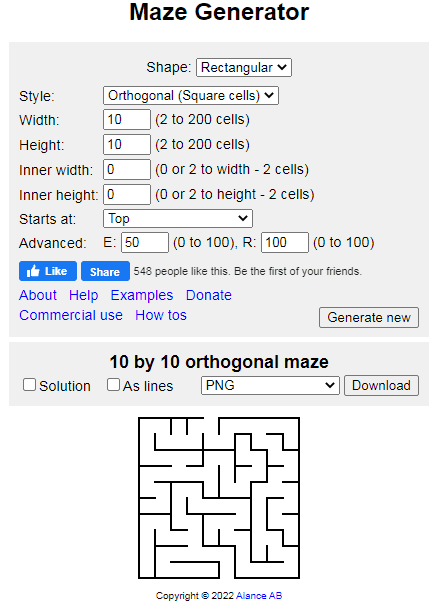Click into the Width input field
Image resolution: width=434 pixels, height=602 pixels.
click(x=127, y=119)
